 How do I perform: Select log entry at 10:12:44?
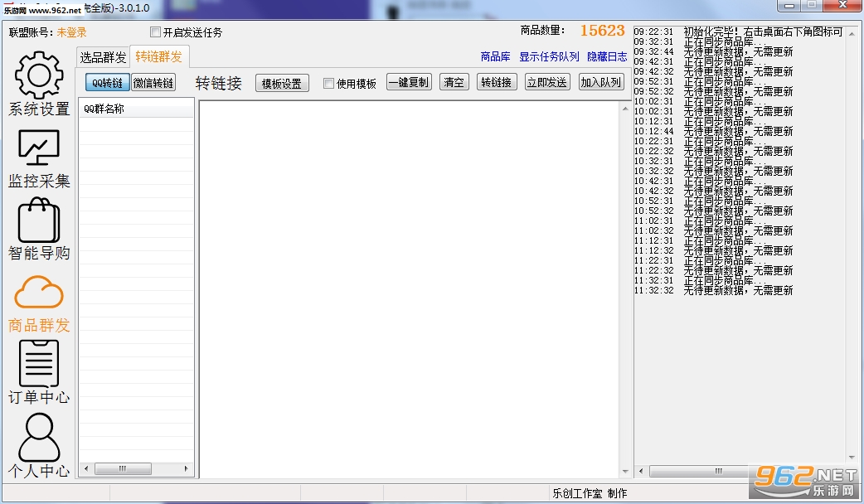click(x=714, y=131)
